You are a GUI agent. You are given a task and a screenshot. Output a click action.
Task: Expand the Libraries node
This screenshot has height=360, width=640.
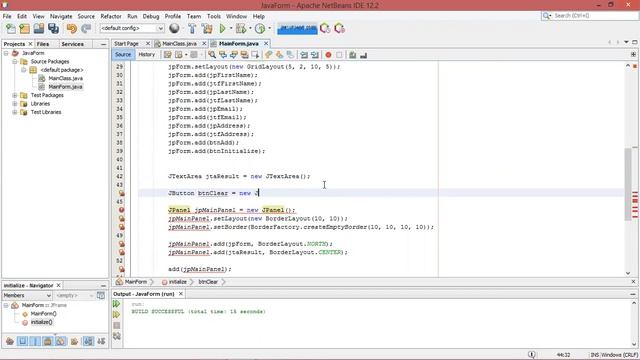click(x=15, y=104)
